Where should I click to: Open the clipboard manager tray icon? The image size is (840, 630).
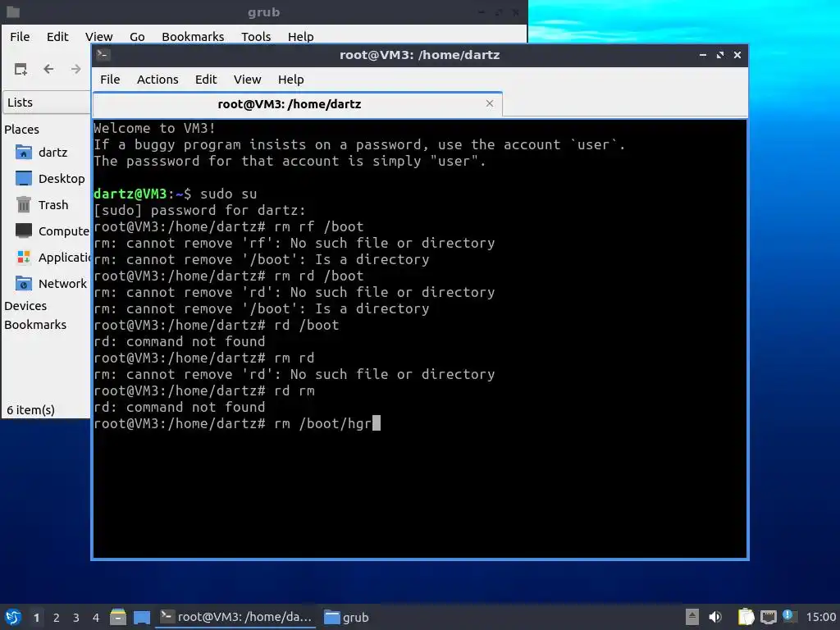[x=746, y=617]
